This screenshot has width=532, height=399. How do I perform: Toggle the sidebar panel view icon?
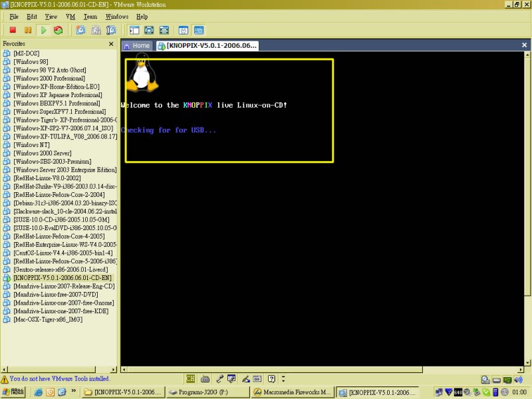point(134,30)
